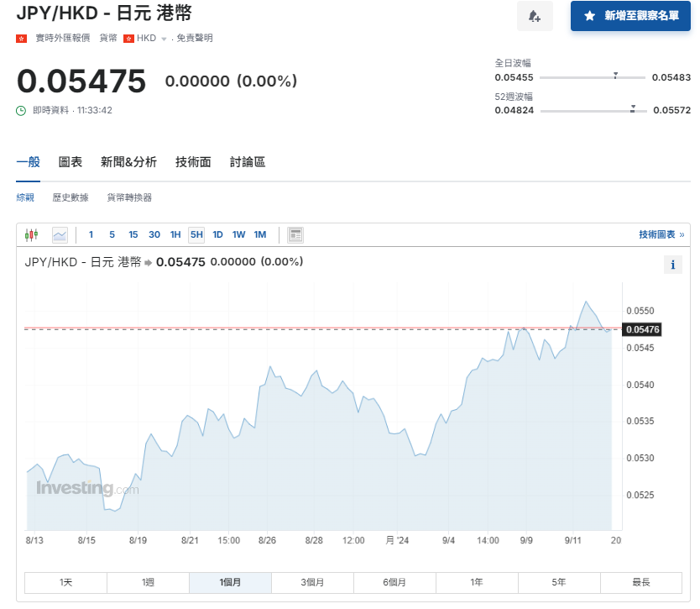Open the 討論區 tab
This screenshot has width=700, height=609.
(246, 161)
